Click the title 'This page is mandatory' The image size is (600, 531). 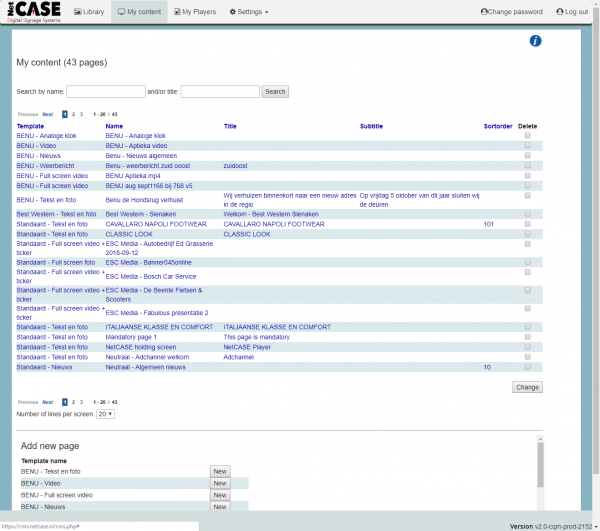pos(257,337)
